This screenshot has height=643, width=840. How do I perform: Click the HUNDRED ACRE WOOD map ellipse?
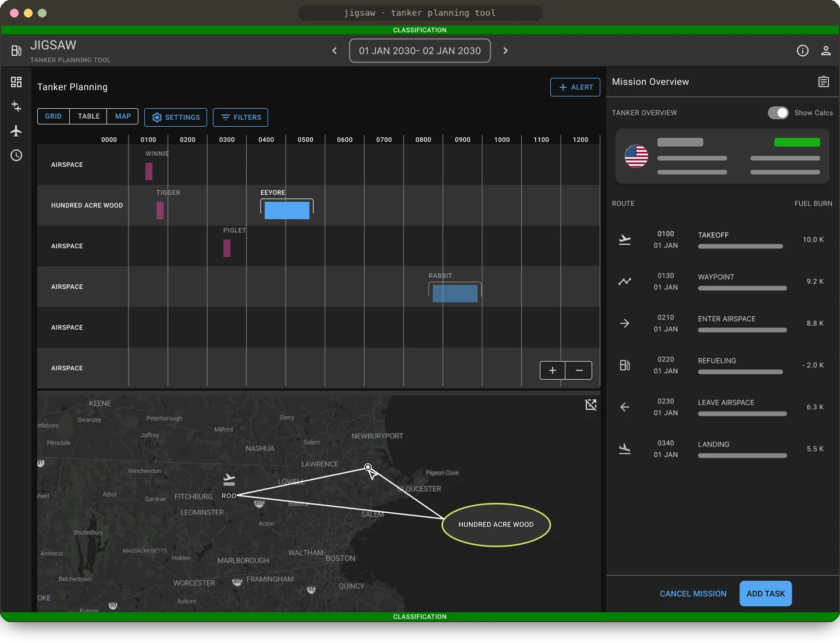496,524
